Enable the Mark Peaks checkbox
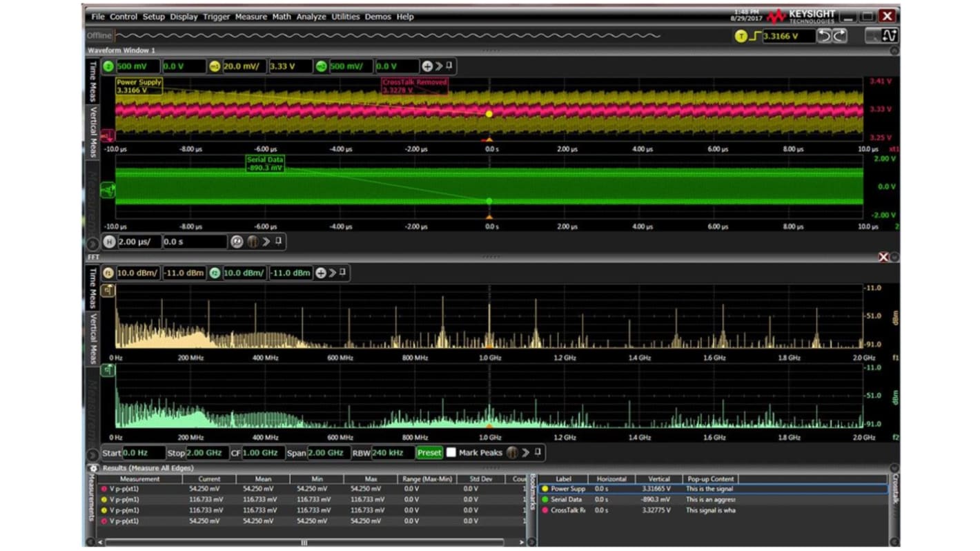Image resolution: width=980 pixels, height=551 pixels. pos(451,453)
